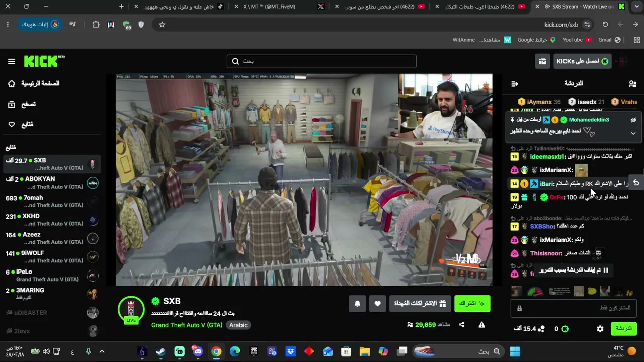Collapse the chat panel with the arrow icon
644x362 pixels.
514,84
